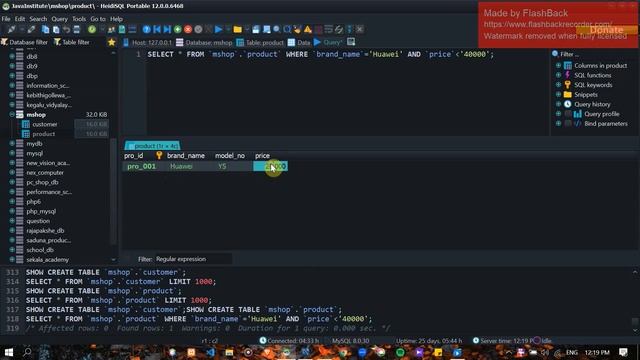
Task: Click the yellow favorites star icon
Action: [x=111, y=42]
